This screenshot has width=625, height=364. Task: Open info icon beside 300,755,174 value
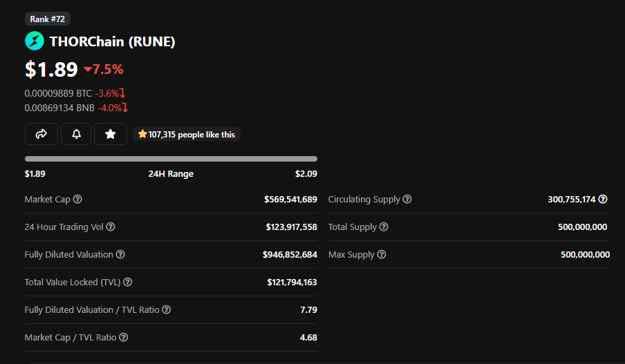[x=603, y=199]
